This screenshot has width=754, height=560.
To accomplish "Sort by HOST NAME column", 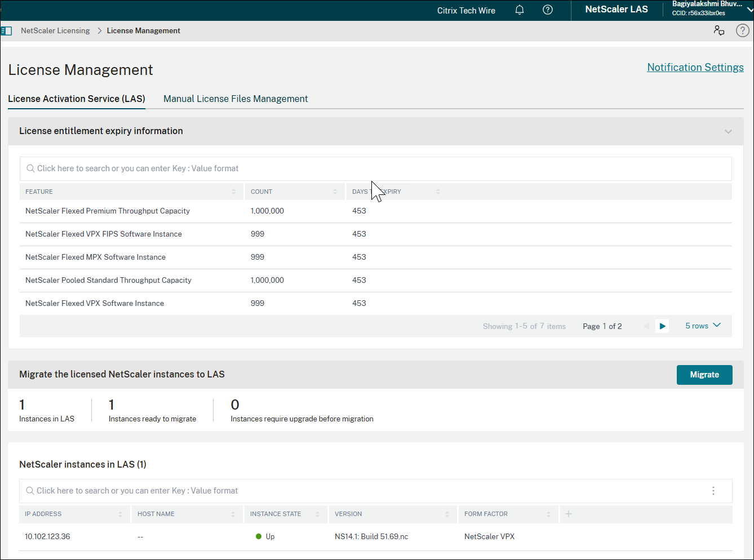I will tap(233, 514).
